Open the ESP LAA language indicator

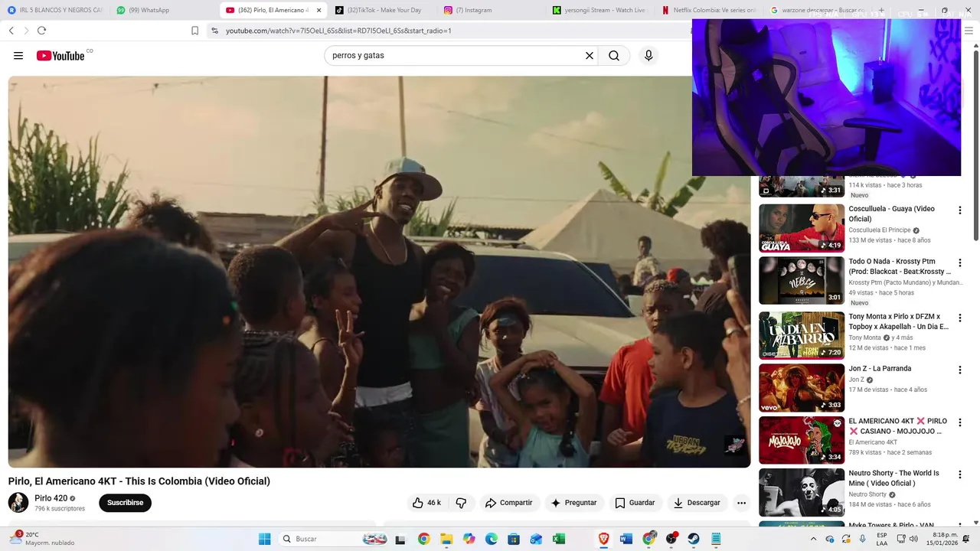click(882, 539)
